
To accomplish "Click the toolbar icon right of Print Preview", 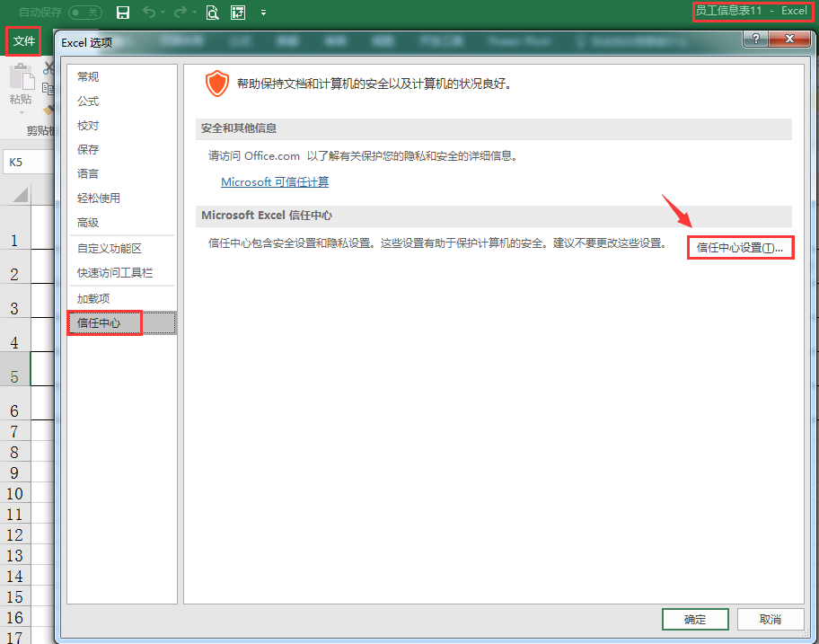I will coord(238,13).
